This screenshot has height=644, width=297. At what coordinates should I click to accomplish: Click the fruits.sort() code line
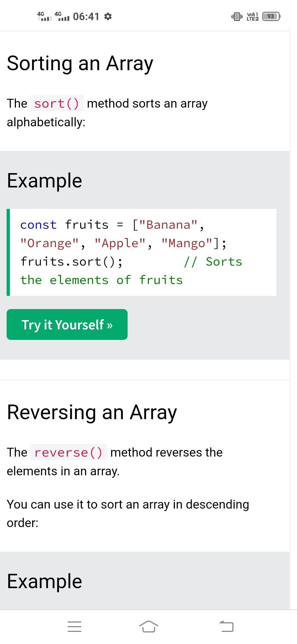pos(71,262)
